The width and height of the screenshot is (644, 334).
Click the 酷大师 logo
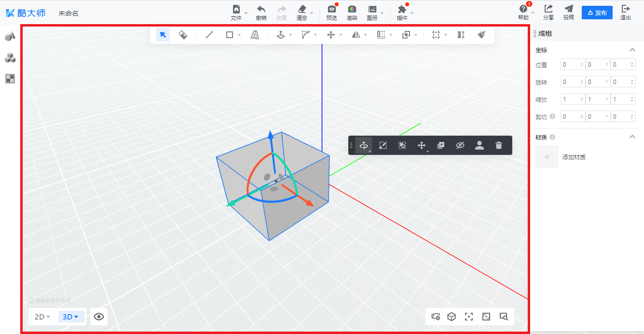coord(26,13)
